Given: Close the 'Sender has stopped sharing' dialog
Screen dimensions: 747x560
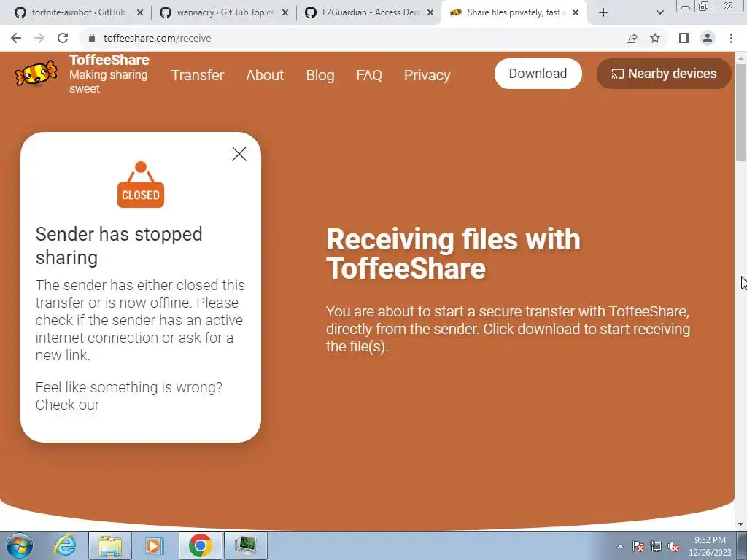Looking at the screenshot, I should (x=239, y=154).
